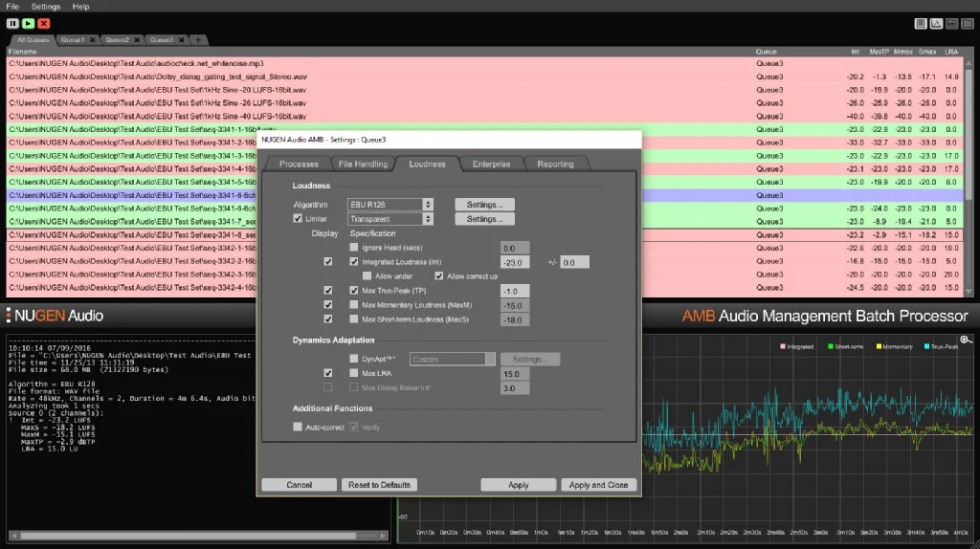Enable Max Short-term Loudness specification checkbox
The image size is (980, 549).
coord(354,319)
